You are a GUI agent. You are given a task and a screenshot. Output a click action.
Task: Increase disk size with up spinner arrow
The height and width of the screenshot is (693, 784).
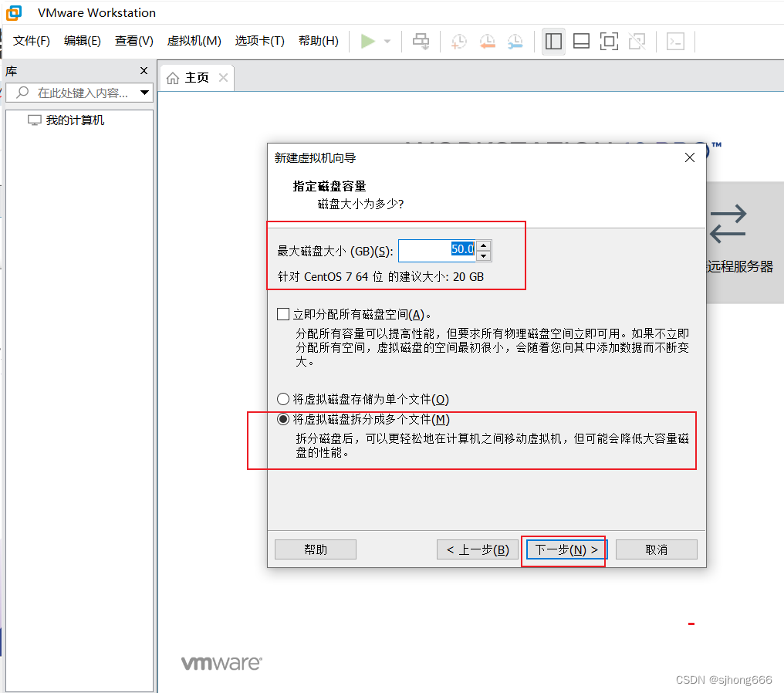click(484, 245)
